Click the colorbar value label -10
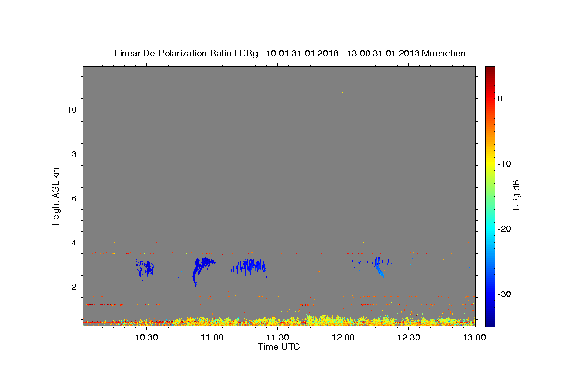Viewport: 588px width, 392px height. [504, 164]
